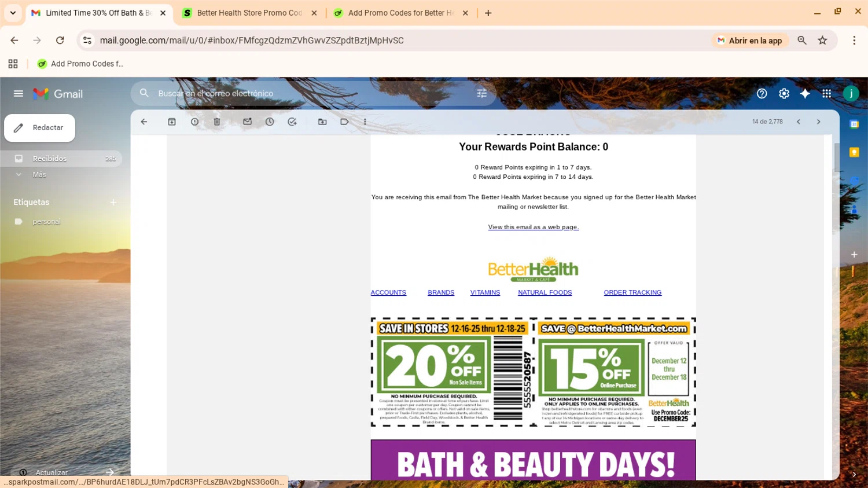The image size is (868, 488).
Task: Open the Add Promo Codes bookmark
Action: point(80,64)
